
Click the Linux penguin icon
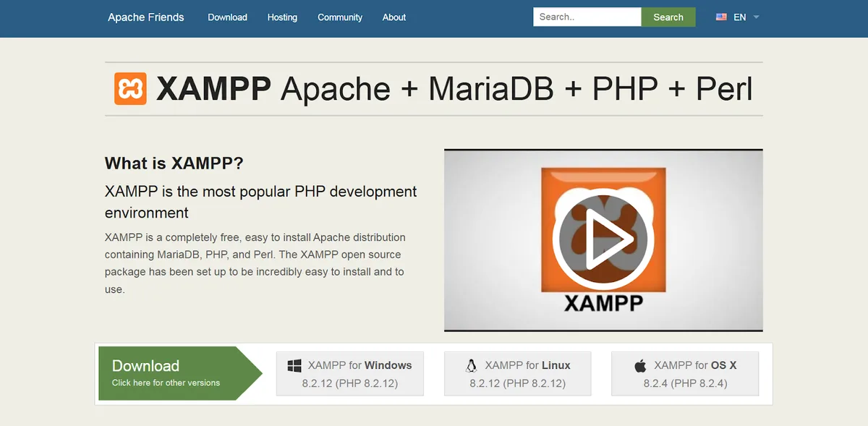[472, 366]
